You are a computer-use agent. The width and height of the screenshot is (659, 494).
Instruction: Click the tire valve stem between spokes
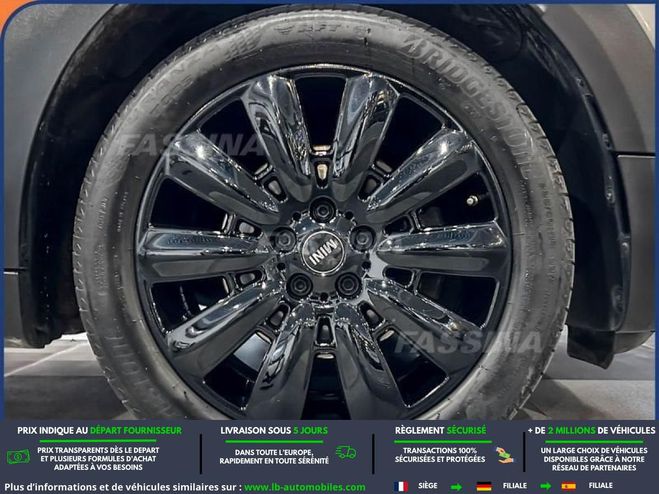pyautogui.click(x=472, y=201)
